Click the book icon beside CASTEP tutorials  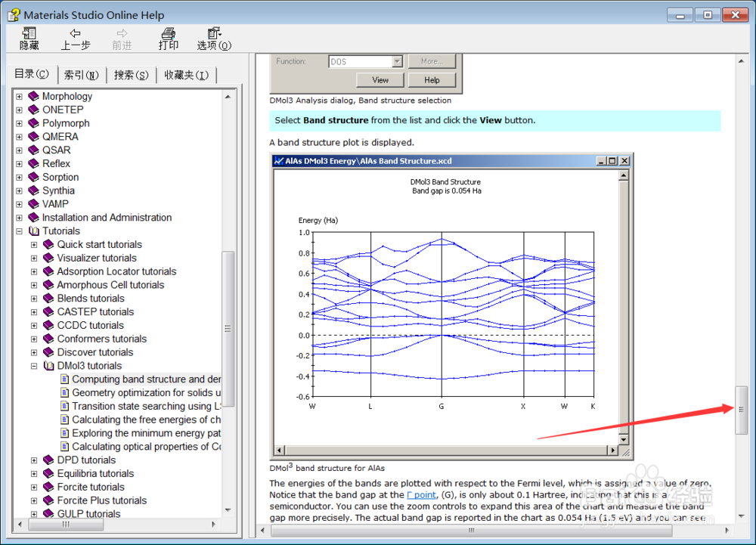[48, 311]
